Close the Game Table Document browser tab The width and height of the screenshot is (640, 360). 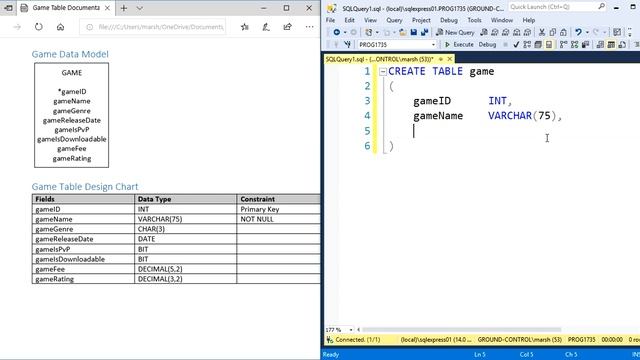pyautogui.click(x=107, y=8)
